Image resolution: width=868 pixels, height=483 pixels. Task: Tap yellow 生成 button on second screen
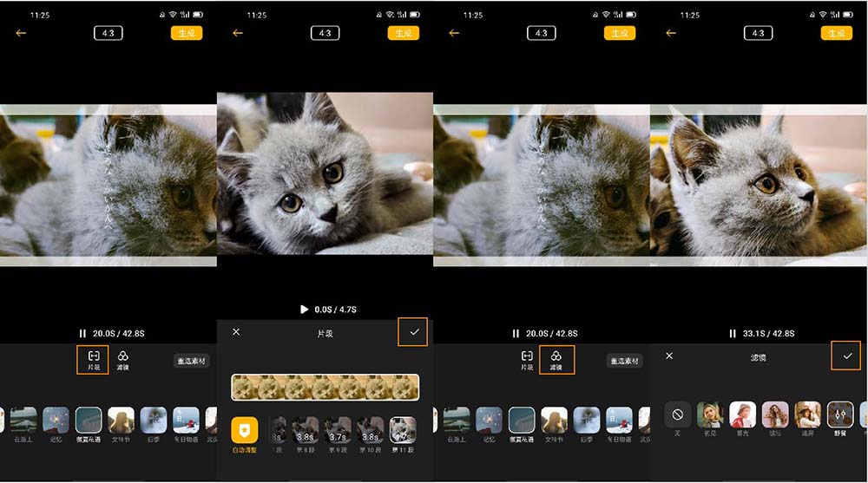click(404, 33)
